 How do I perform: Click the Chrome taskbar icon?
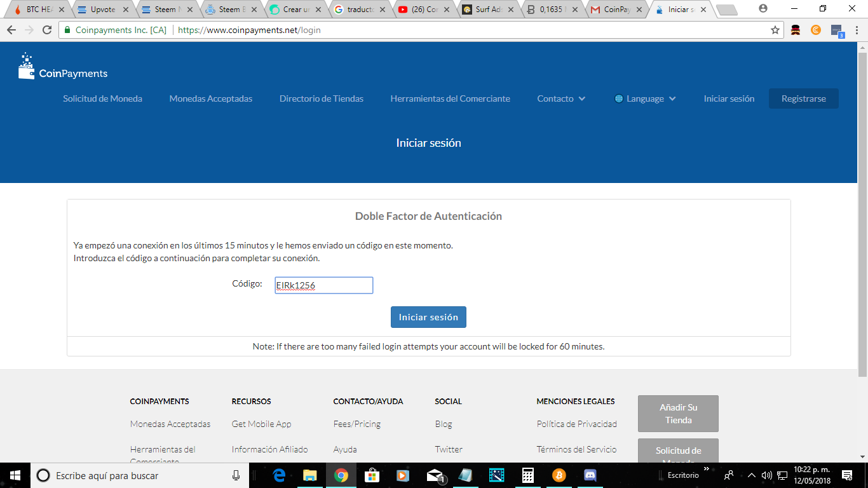341,475
